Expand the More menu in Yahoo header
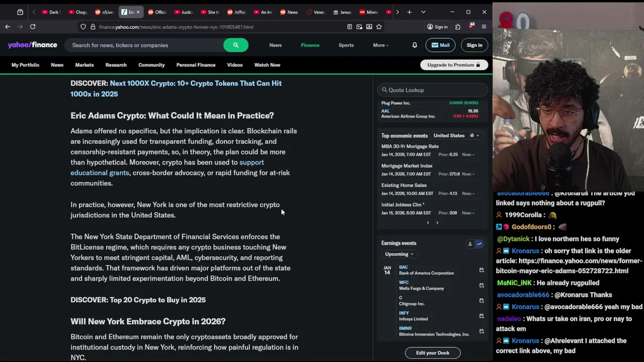Viewport: 644px width, 362px height. point(380,45)
